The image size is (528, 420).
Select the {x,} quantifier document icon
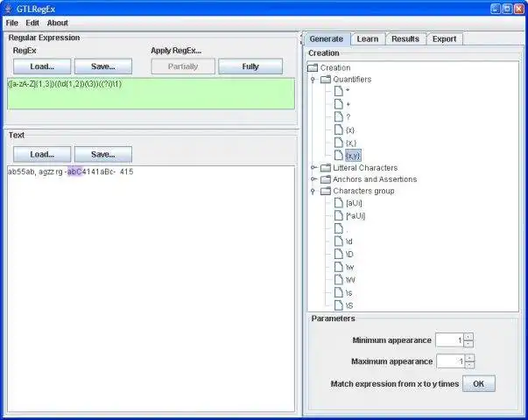pyautogui.click(x=338, y=143)
